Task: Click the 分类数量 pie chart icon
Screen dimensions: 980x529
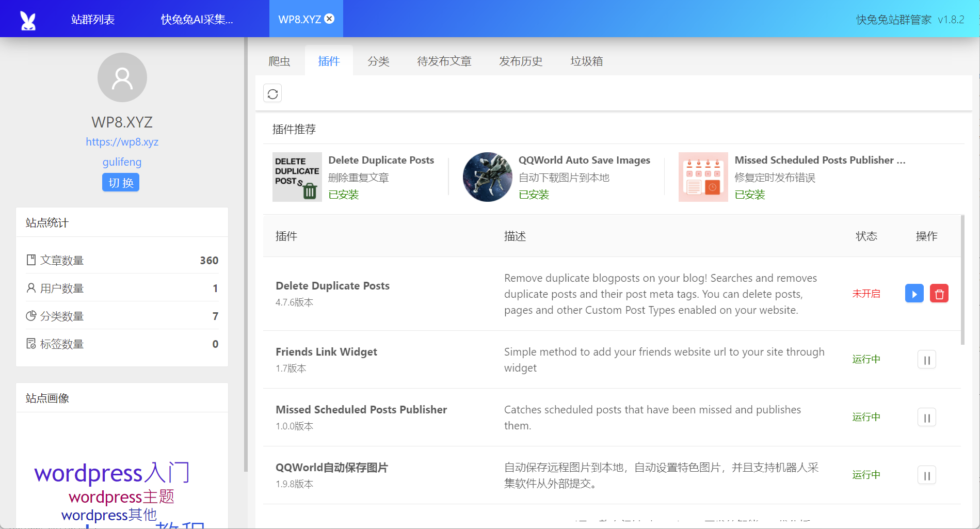Action: pos(31,315)
